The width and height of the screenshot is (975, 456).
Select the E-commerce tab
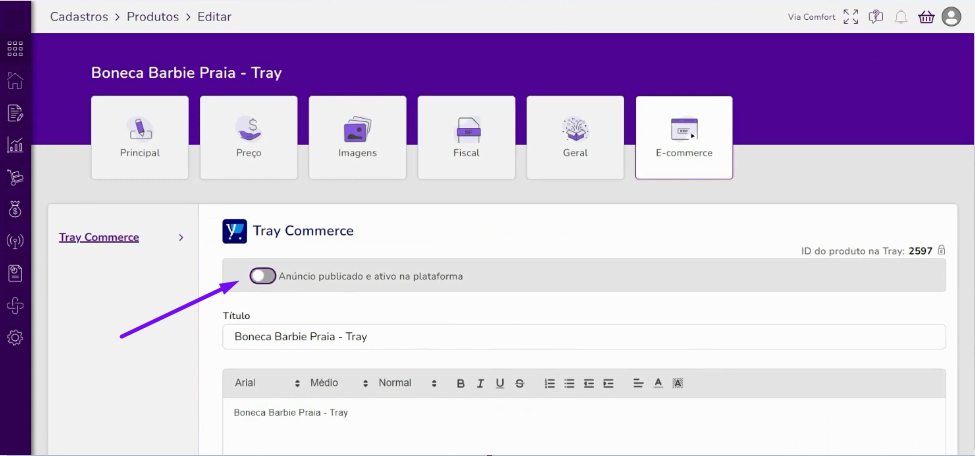tap(684, 137)
